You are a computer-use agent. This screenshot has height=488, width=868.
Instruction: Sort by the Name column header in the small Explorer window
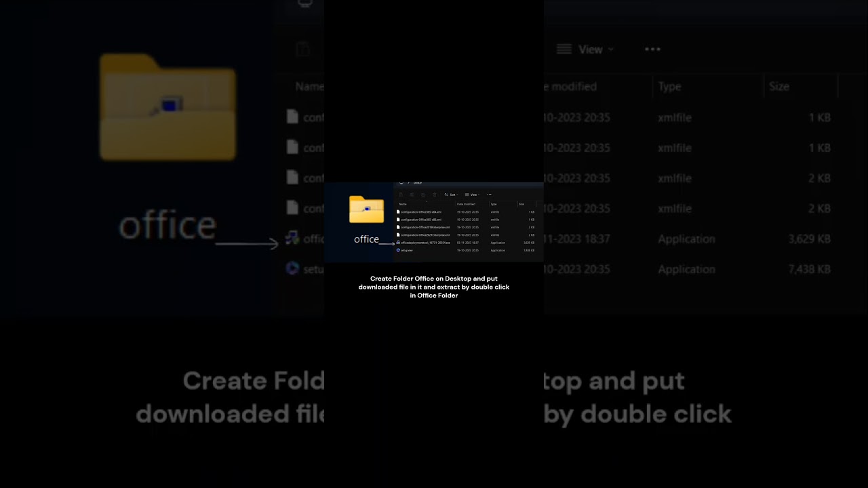click(x=403, y=204)
